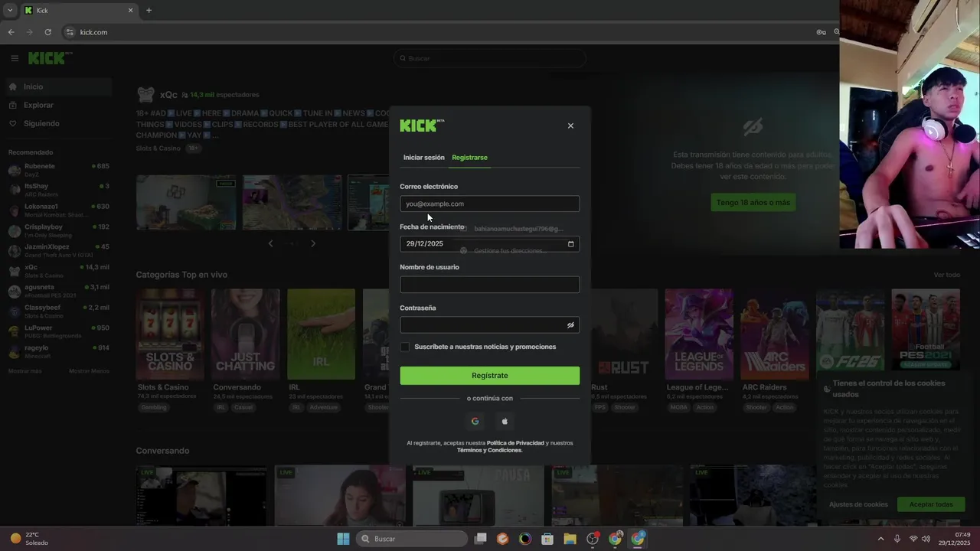Open a new browser tab
980x551 pixels.
click(x=149, y=10)
